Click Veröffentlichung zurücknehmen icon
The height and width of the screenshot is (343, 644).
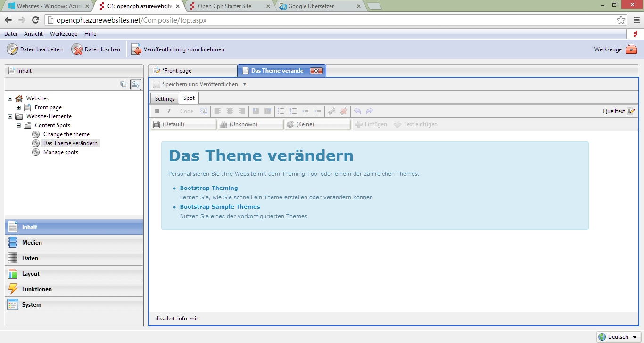click(x=136, y=49)
